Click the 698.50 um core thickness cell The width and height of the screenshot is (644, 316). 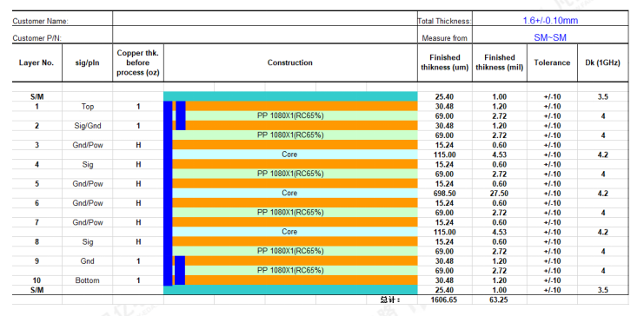coord(445,194)
